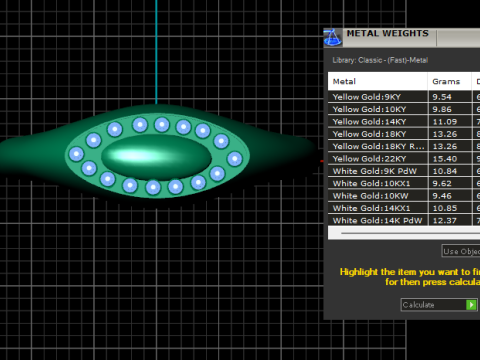Click the Grams column header
The height and width of the screenshot is (360, 480).
[449, 81]
